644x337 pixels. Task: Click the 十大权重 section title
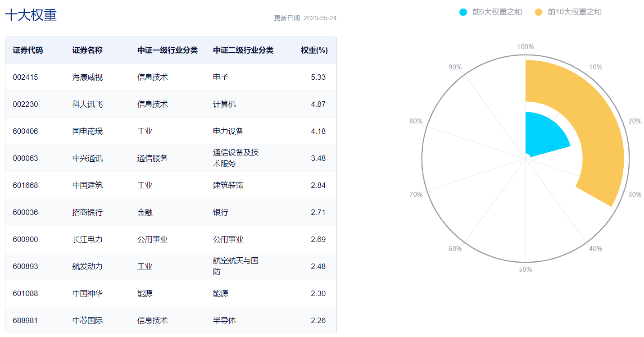tap(31, 15)
